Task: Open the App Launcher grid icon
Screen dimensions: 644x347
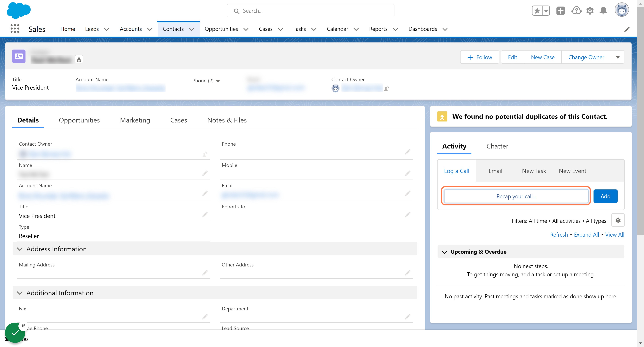Action: point(15,29)
